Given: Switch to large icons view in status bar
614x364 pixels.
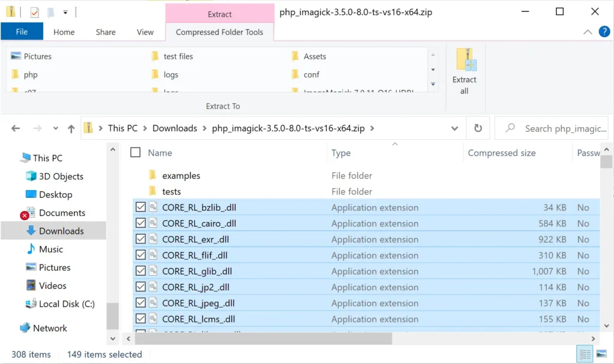Looking at the screenshot, I should point(601,354).
